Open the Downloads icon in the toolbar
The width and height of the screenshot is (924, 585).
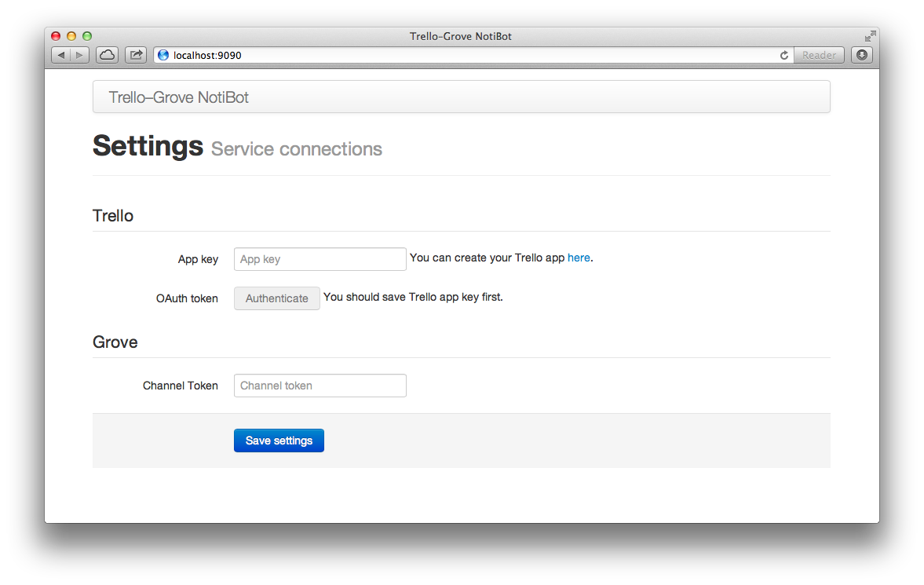pos(861,55)
